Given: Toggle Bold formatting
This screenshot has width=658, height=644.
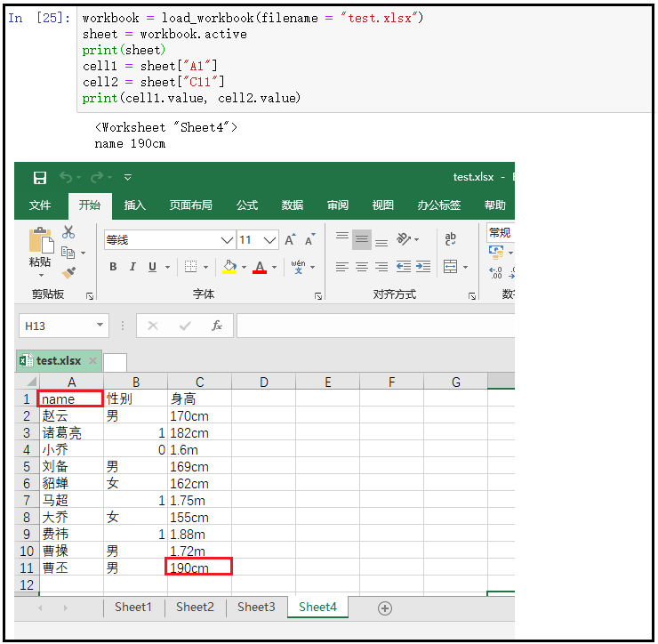Looking at the screenshot, I should pos(113,267).
